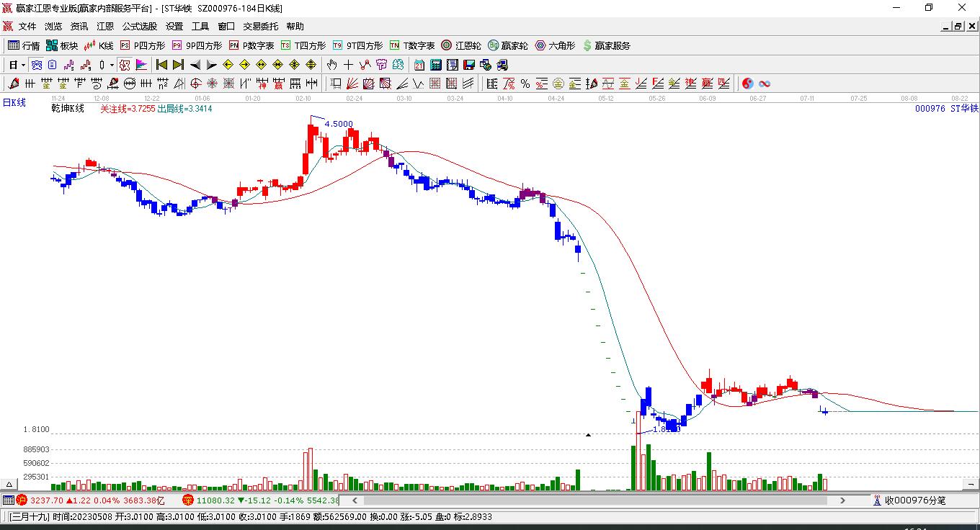Open the calculator tool
The image size is (980, 530).
click(435, 65)
